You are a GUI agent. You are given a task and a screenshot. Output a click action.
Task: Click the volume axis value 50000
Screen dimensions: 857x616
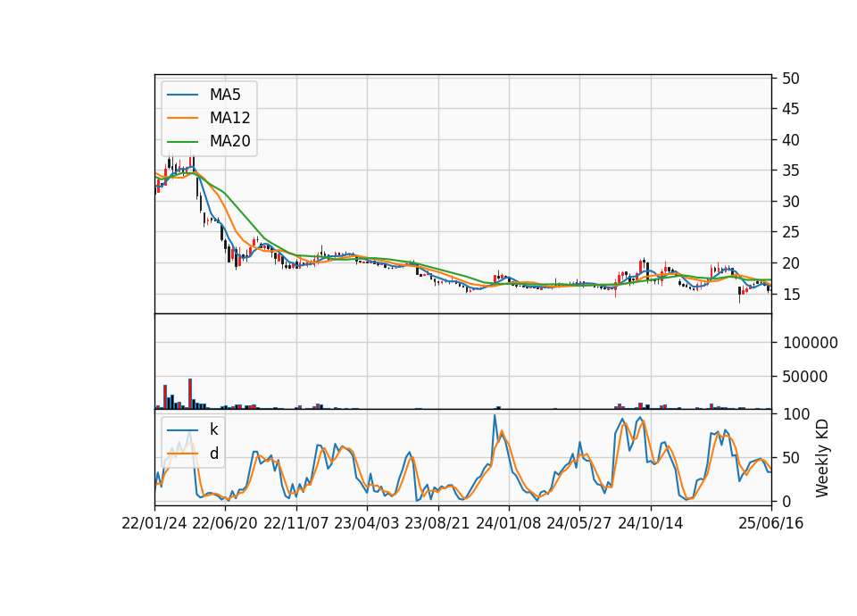[x=805, y=377]
